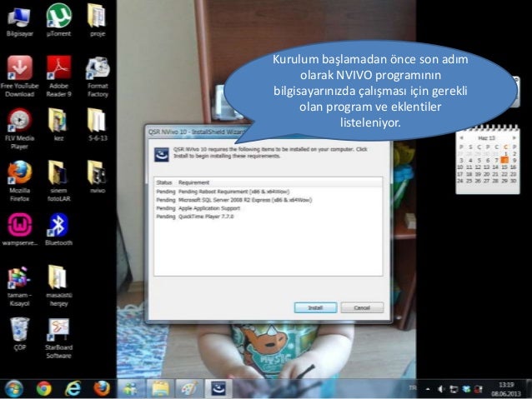Open Firefox from the taskbar
Screen dimensions: 532x399
click(102, 388)
